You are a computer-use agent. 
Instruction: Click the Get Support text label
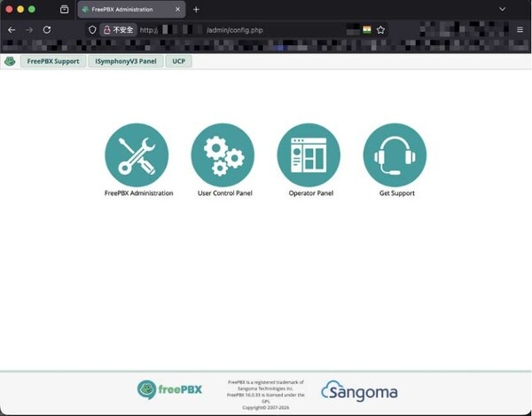coord(397,193)
